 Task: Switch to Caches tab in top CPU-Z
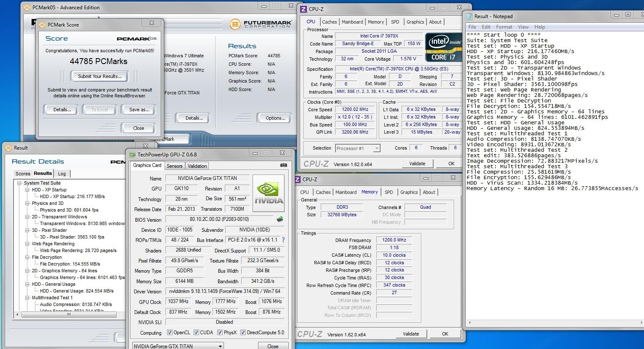tap(329, 22)
